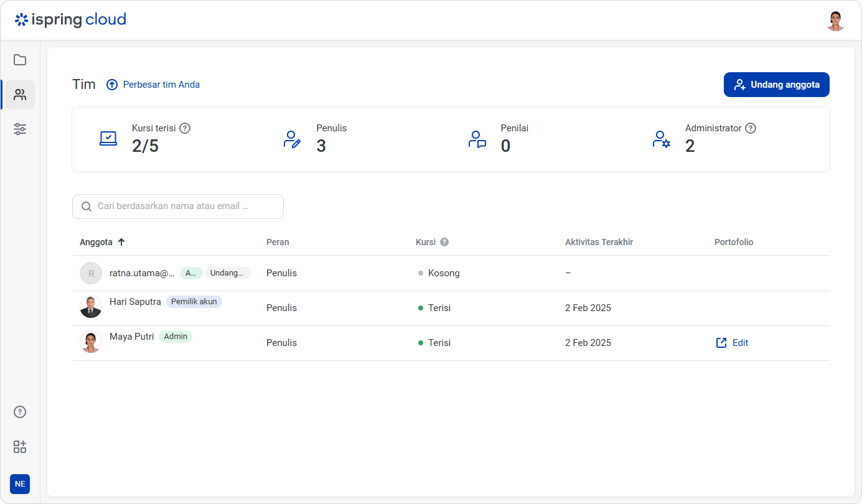Focus the search by name or email field
Screen dimensions: 862x504
pyautogui.click(x=178, y=207)
